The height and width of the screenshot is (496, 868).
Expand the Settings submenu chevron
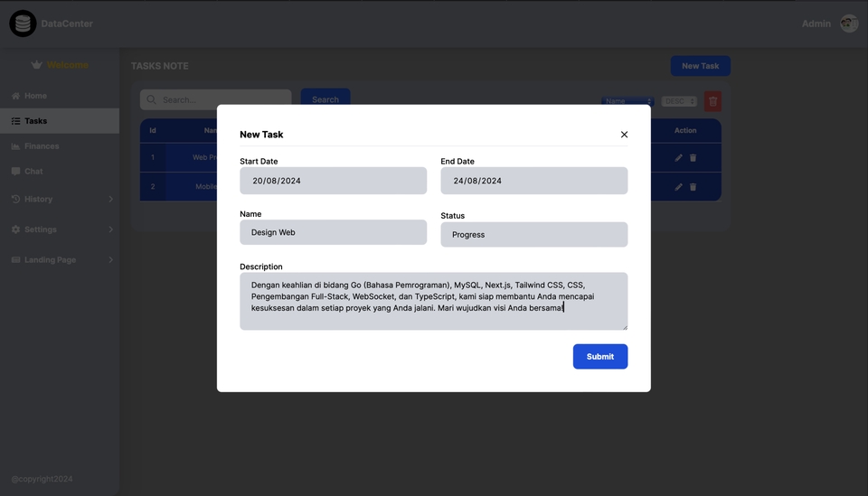pyautogui.click(x=111, y=229)
